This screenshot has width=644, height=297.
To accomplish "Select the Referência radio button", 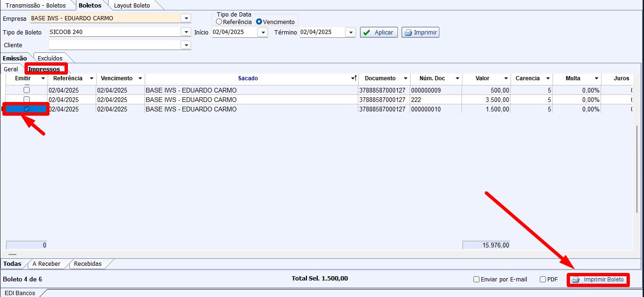I will (x=219, y=22).
